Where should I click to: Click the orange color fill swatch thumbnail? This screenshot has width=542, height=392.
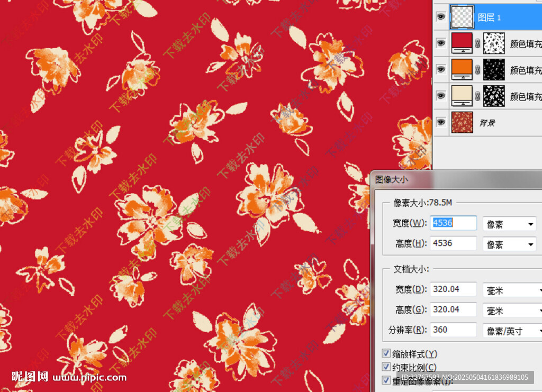pos(462,69)
